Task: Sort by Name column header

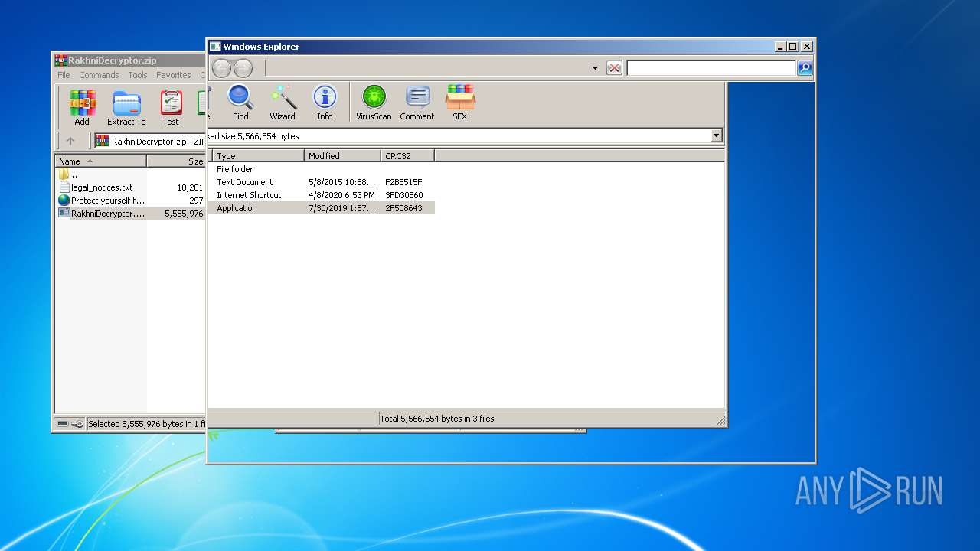Action: click(x=100, y=161)
